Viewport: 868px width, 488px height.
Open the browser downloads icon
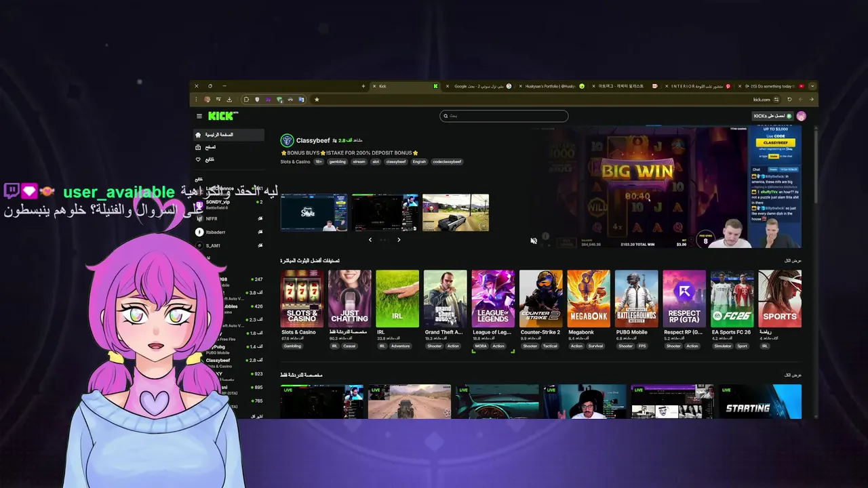229,100
